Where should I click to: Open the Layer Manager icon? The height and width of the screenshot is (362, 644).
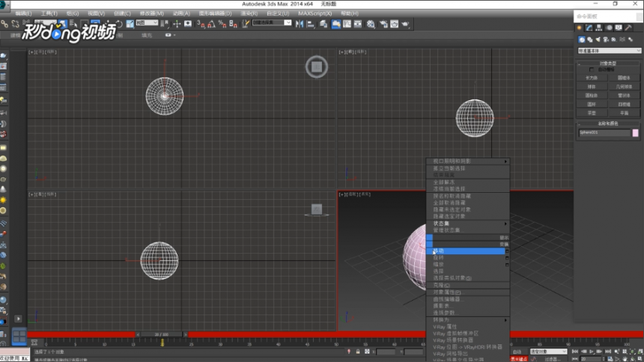coord(323,24)
